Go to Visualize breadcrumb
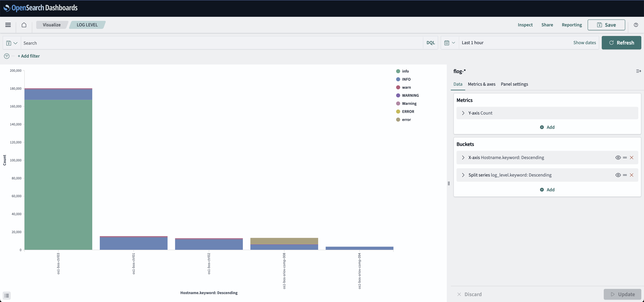This screenshot has width=644, height=302. pyautogui.click(x=52, y=25)
